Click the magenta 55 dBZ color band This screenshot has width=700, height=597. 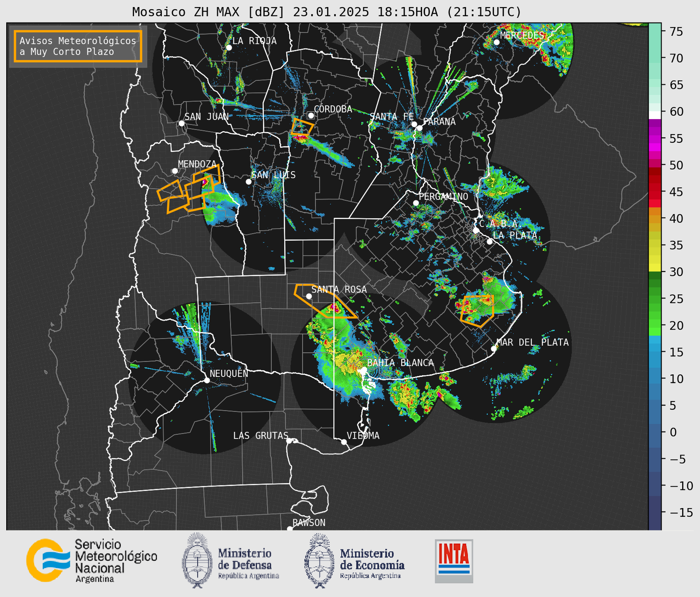655,138
